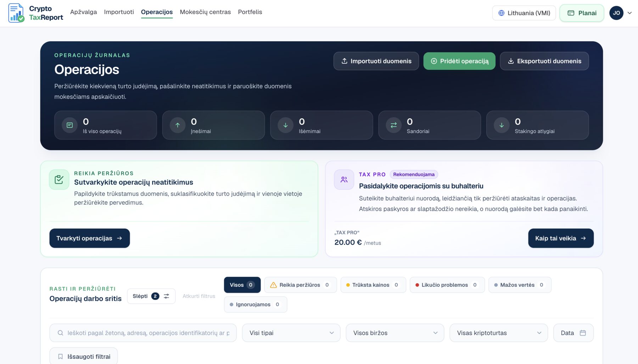This screenshot has height=364, width=638.
Task: Toggle the Reikia peržiūros filter chip
Action: point(300,285)
